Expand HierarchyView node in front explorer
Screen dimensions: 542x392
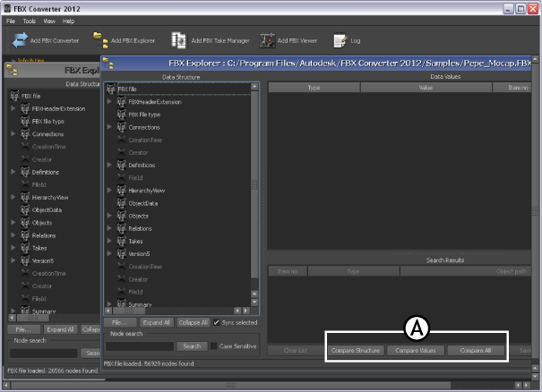pos(109,190)
